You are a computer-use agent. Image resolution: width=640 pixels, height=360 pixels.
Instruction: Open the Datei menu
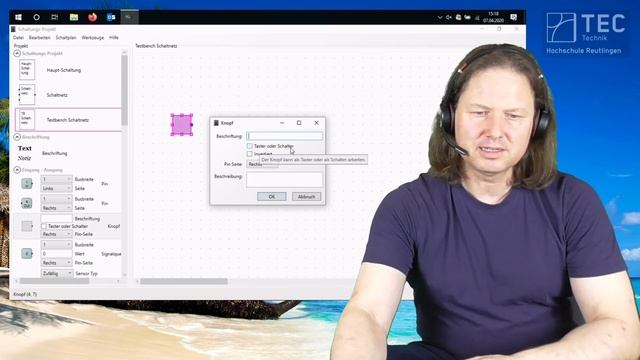pyautogui.click(x=18, y=38)
